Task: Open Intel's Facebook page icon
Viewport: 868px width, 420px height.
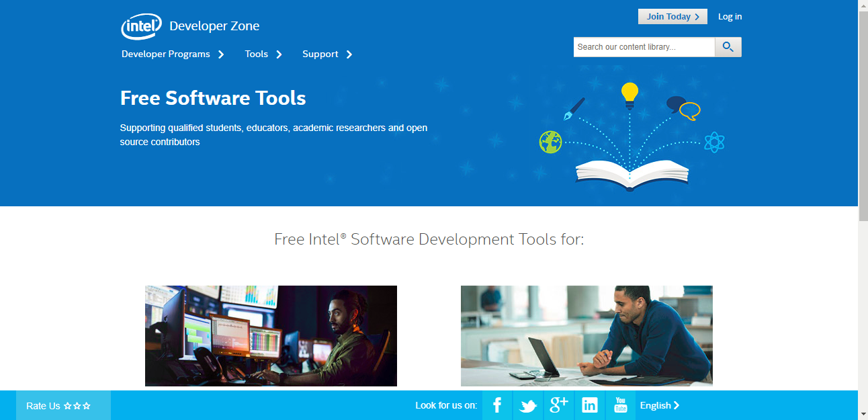Action: pyautogui.click(x=497, y=405)
